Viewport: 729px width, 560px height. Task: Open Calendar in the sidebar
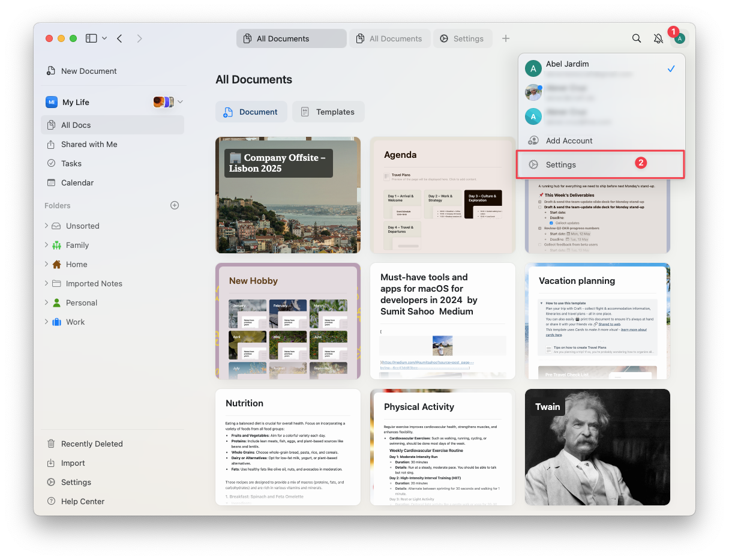tap(113, 182)
